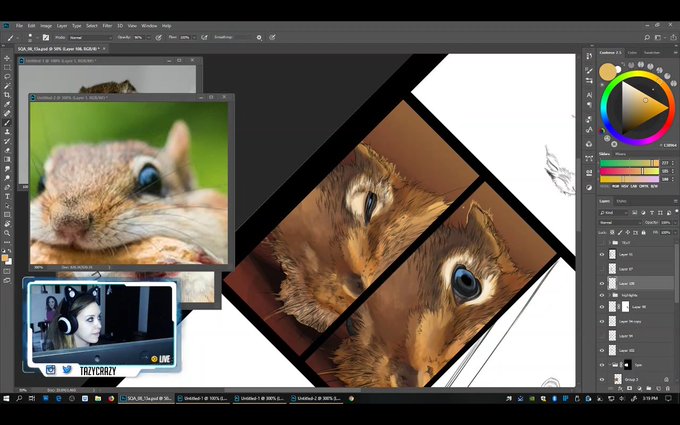
Task: Switch to Mixers tab in Coolorus
Action: point(621,154)
